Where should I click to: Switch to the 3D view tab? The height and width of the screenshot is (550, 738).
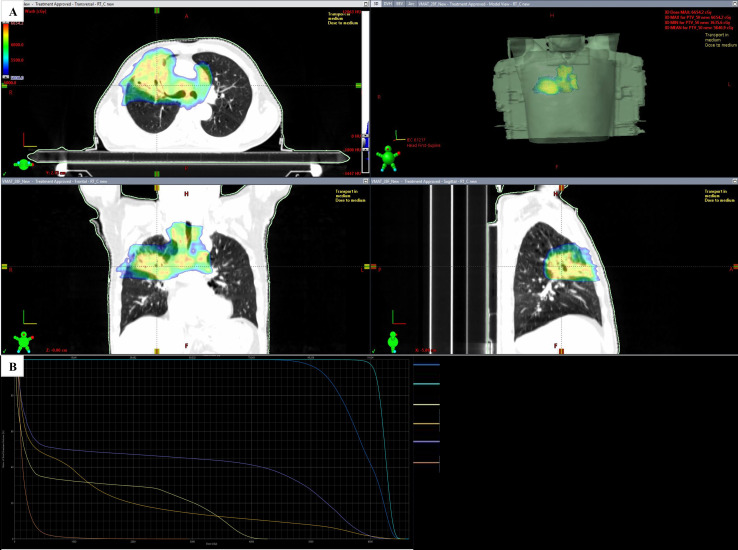click(x=376, y=4)
